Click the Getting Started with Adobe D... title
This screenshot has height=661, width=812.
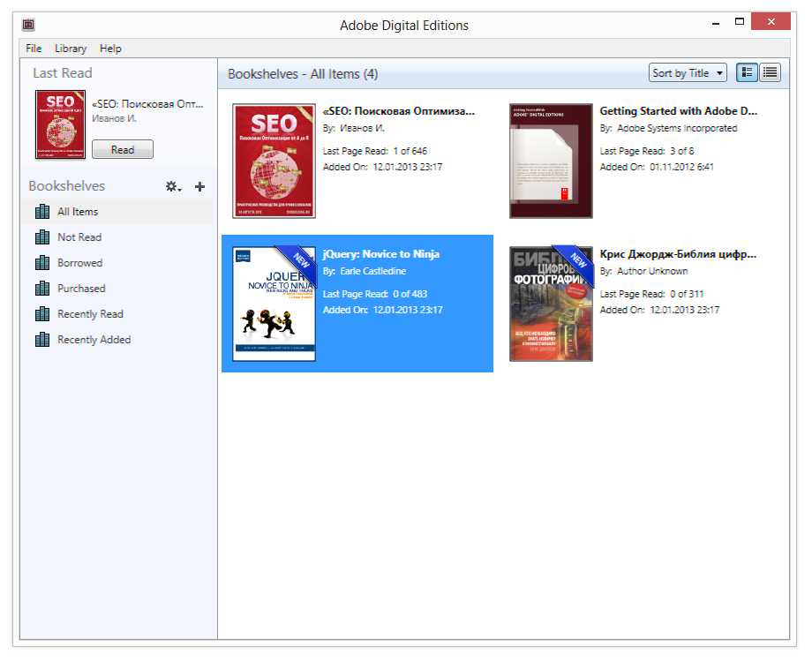pyautogui.click(x=679, y=111)
